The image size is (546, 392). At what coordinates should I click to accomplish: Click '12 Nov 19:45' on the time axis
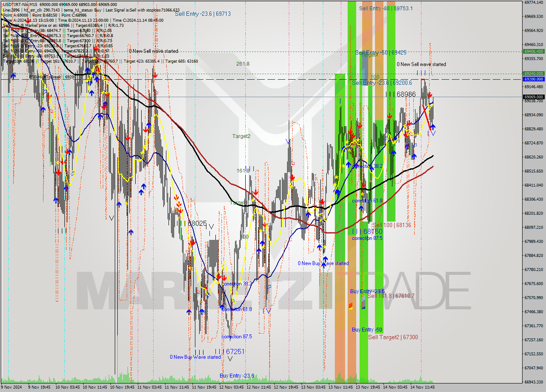(x=285, y=388)
